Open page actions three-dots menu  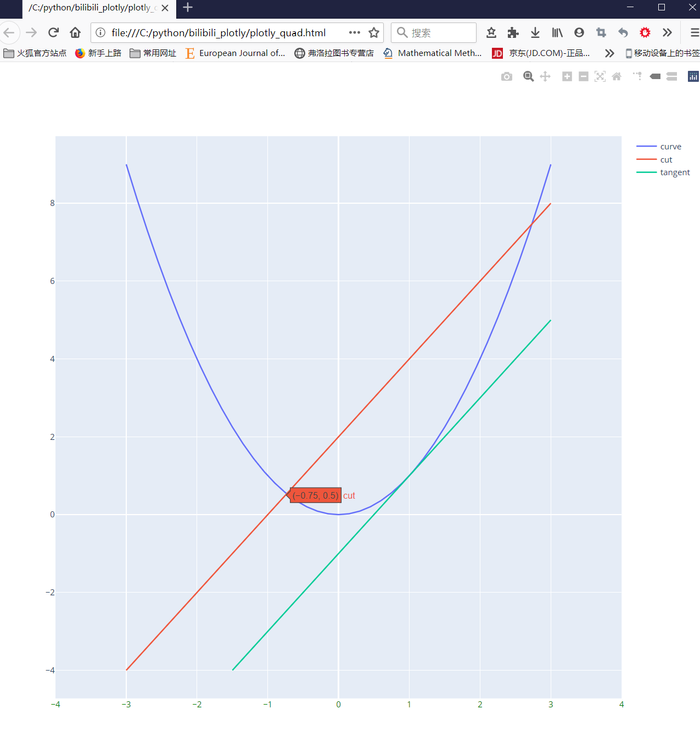[355, 32]
